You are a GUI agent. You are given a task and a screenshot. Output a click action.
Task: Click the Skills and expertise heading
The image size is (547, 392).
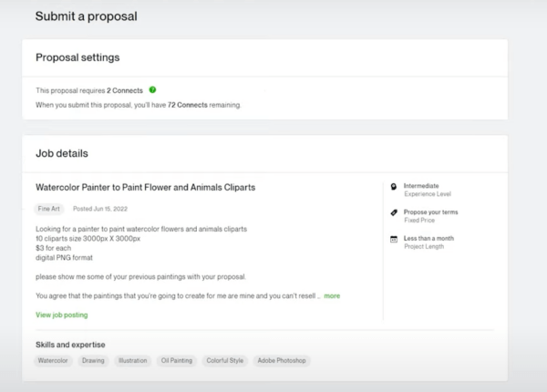coord(70,345)
